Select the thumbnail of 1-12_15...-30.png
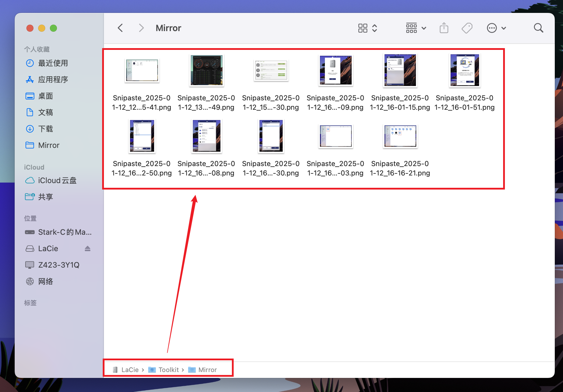Viewport: 563px width, 392px height. (271, 70)
